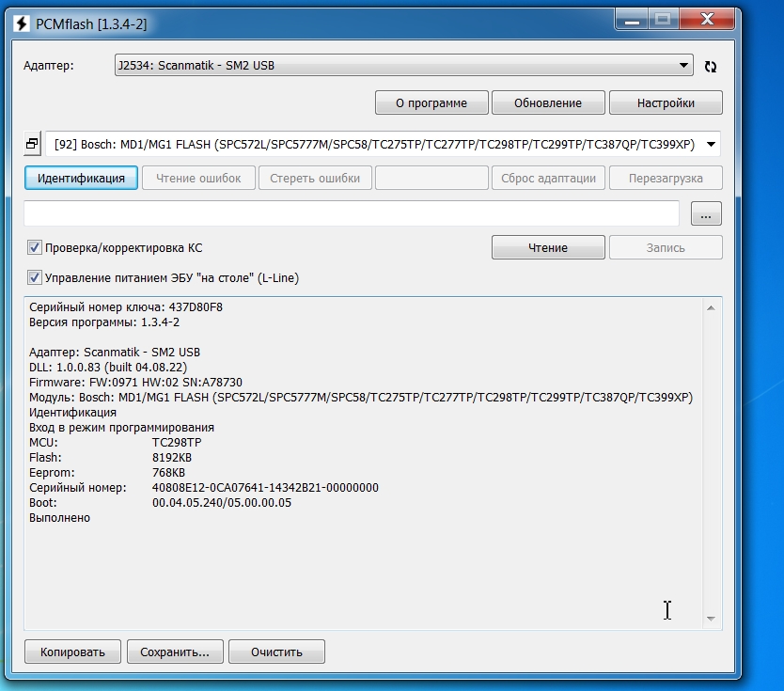Viewport: 784px width, 691px height.
Task: Click Копировать to copy log
Action: (x=72, y=652)
